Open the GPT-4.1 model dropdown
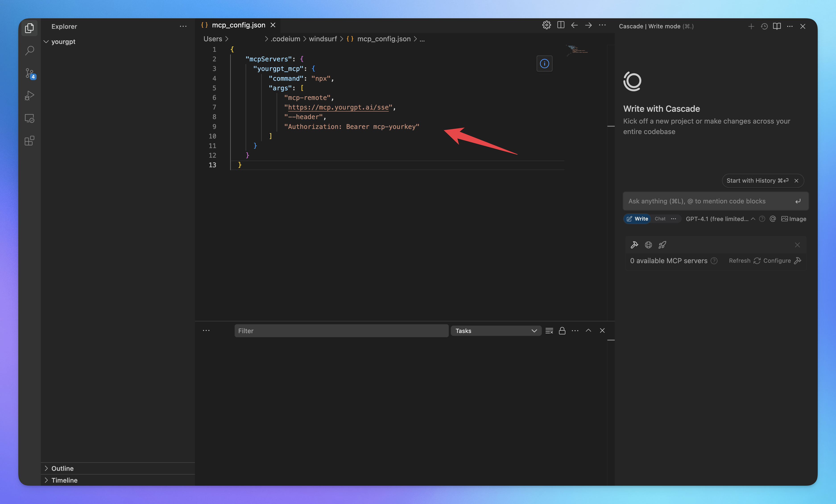This screenshot has width=836, height=504. tap(720, 219)
